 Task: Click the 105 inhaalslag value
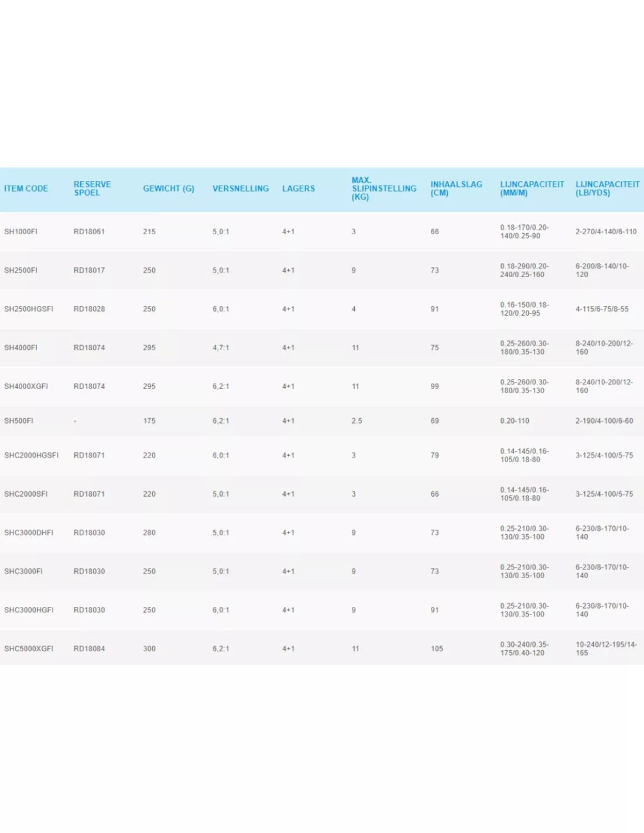(437, 649)
